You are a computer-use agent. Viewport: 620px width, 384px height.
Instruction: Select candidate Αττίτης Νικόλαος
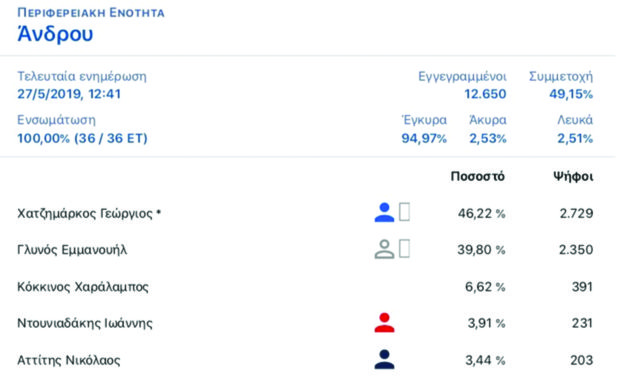69,360
